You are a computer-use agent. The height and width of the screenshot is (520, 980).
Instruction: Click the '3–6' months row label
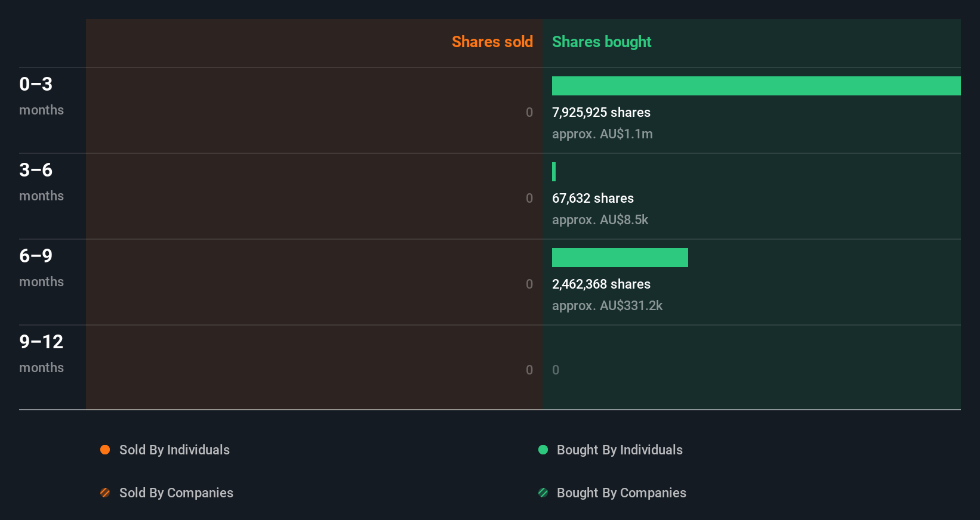tap(36, 170)
